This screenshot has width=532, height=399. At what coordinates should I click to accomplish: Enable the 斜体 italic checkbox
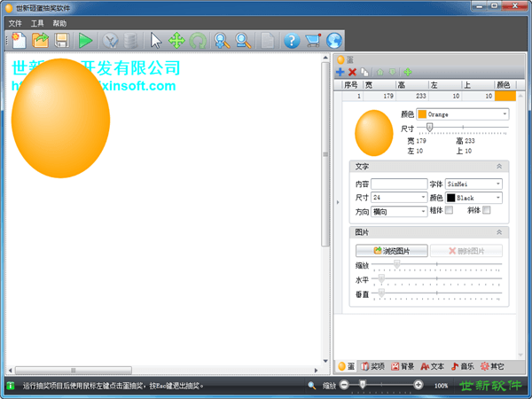pos(486,211)
